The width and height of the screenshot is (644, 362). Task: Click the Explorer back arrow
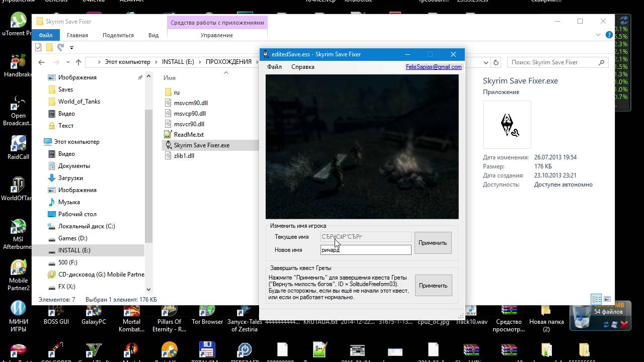41,62
